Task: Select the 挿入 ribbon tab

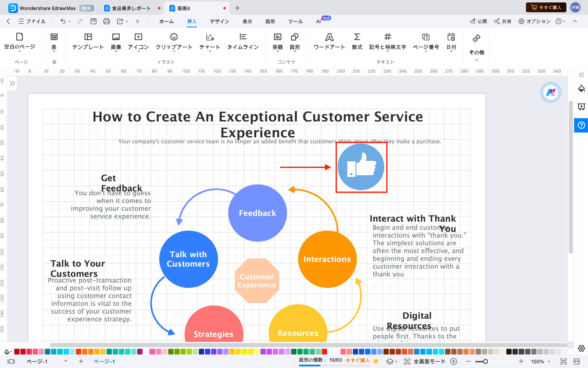Action: (192, 21)
